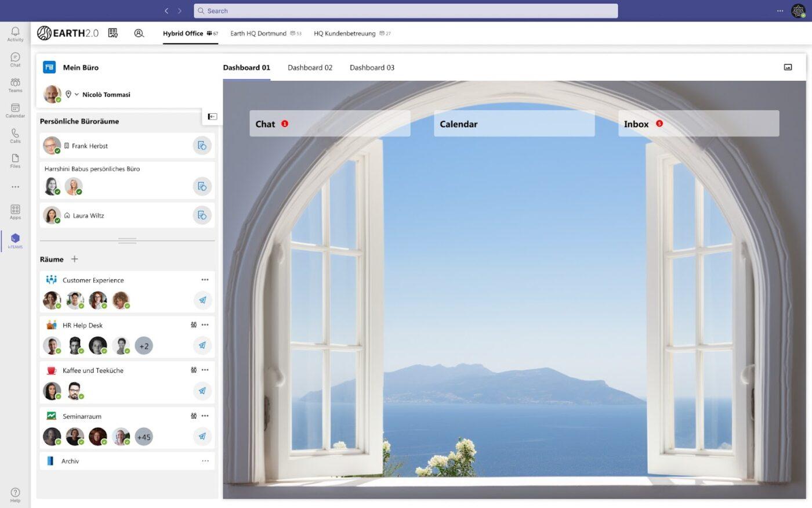Screen dimensions: 812x508
Task: Knock on Laura Wiltz's office
Action: click(202, 215)
